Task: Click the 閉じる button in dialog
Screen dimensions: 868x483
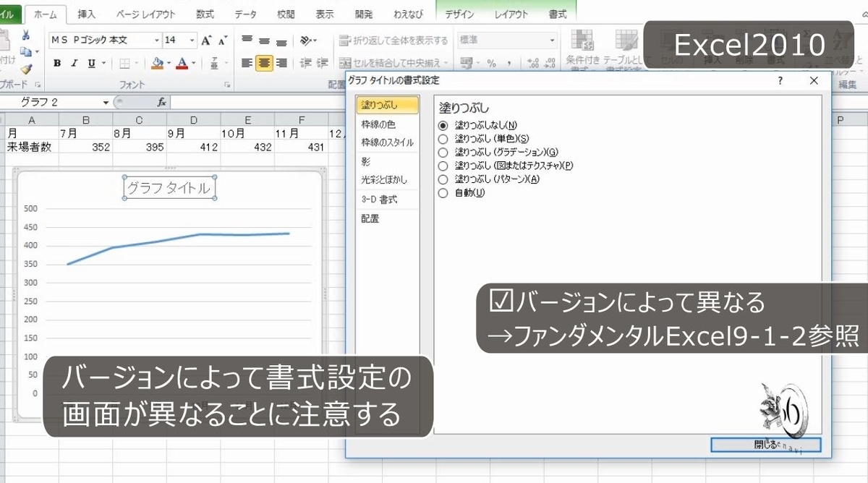Action: click(x=766, y=445)
